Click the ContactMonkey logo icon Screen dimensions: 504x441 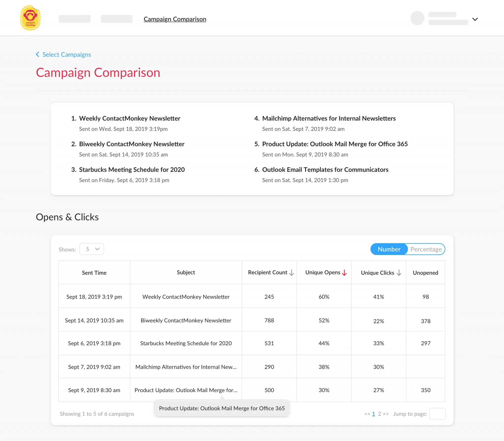(x=30, y=18)
